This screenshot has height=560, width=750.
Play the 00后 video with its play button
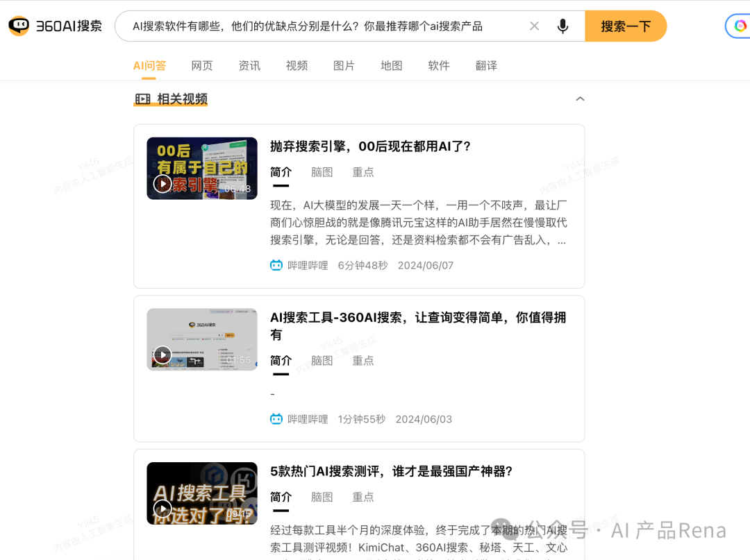point(162,183)
